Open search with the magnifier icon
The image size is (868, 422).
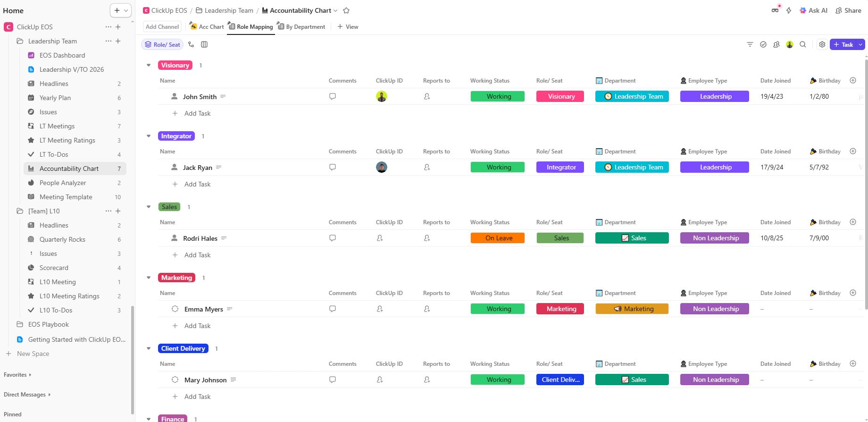[x=802, y=44]
